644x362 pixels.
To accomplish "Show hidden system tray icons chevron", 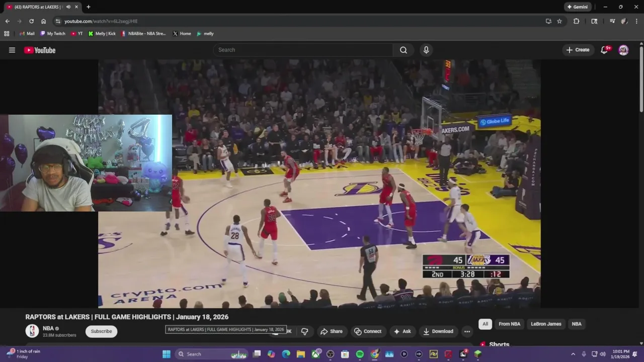I will (573, 354).
